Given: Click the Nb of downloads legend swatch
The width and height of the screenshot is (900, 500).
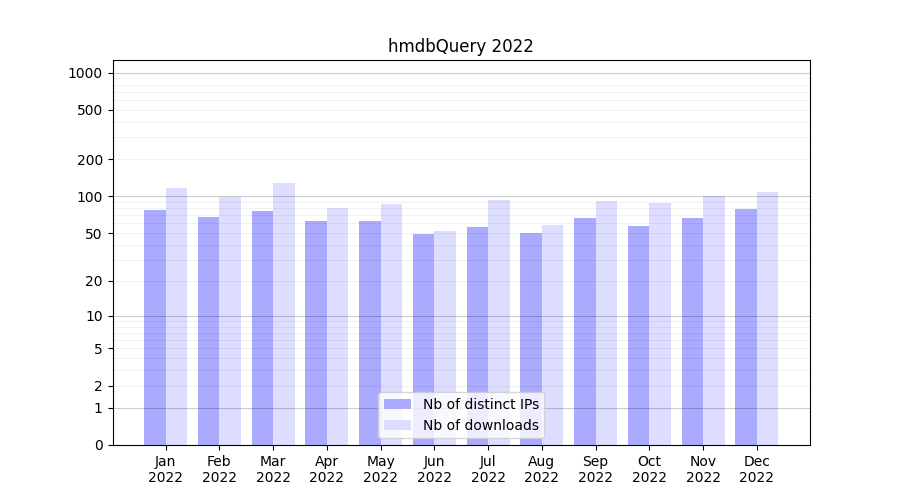Looking at the screenshot, I should coord(397,425).
